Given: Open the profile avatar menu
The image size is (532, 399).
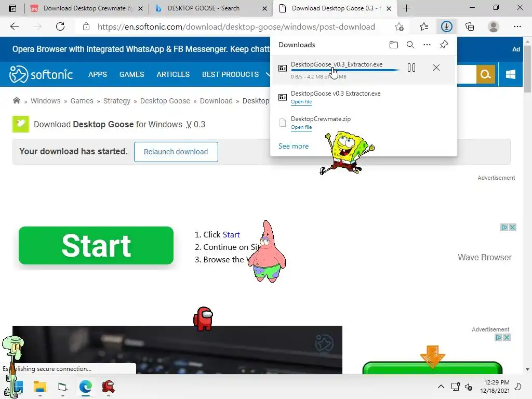Looking at the screenshot, I should 494,26.
